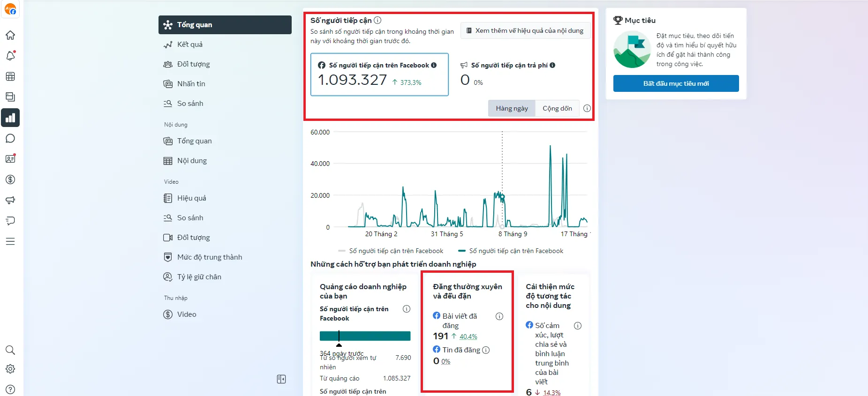Open the notifications bell icon
868x396 pixels.
click(10, 56)
